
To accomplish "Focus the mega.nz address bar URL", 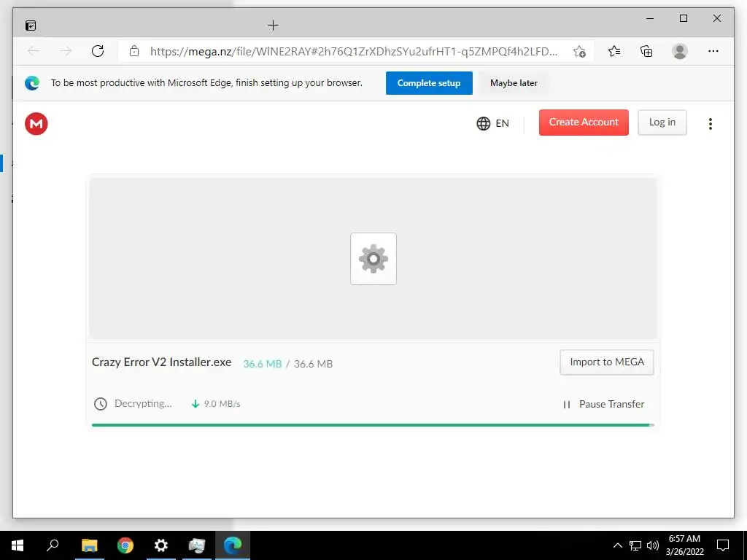I will click(x=354, y=52).
